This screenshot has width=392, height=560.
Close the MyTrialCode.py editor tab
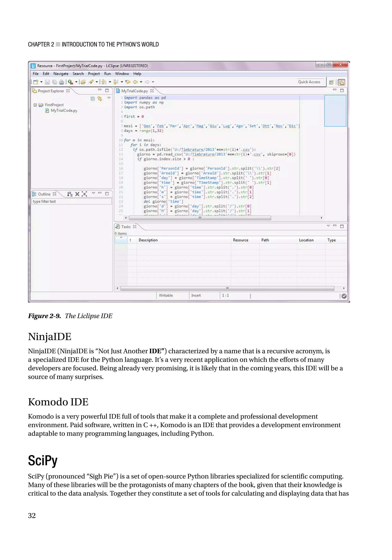(x=152, y=91)
